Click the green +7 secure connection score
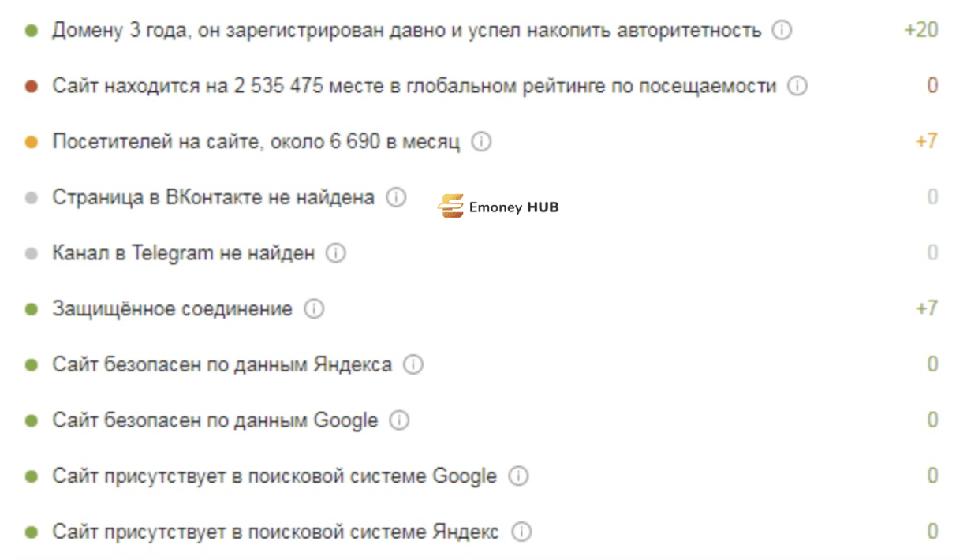Image resolution: width=967 pixels, height=560 pixels. [926, 309]
